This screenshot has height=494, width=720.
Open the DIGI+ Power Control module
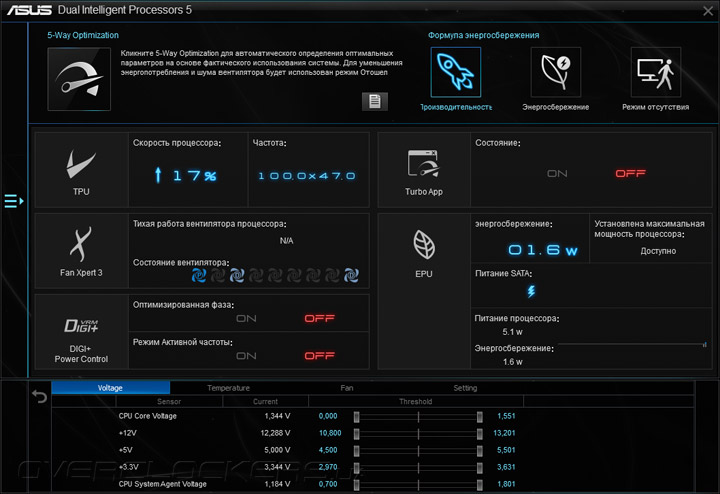click(x=81, y=332)
